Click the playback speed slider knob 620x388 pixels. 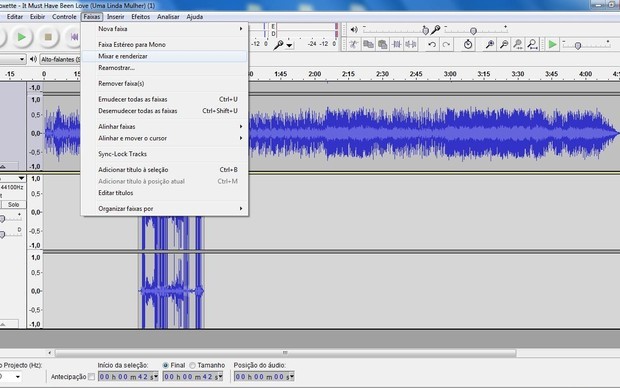pyautogui.click(x=578, y=45)
